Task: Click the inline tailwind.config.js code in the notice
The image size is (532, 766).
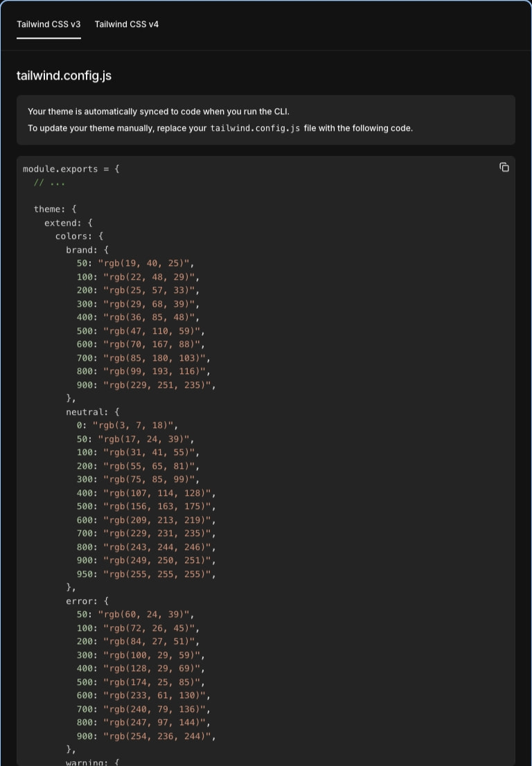Action: click(x=255, y=128)
